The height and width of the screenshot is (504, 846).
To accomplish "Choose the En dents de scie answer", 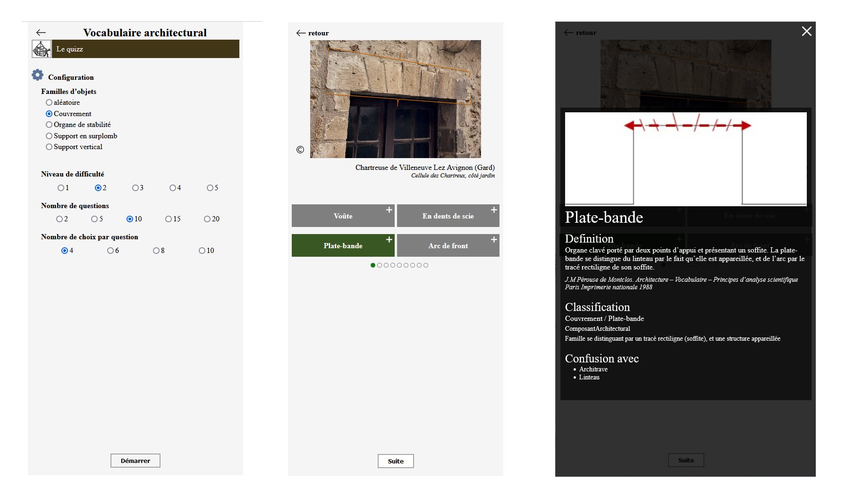I will coord(448,216).
